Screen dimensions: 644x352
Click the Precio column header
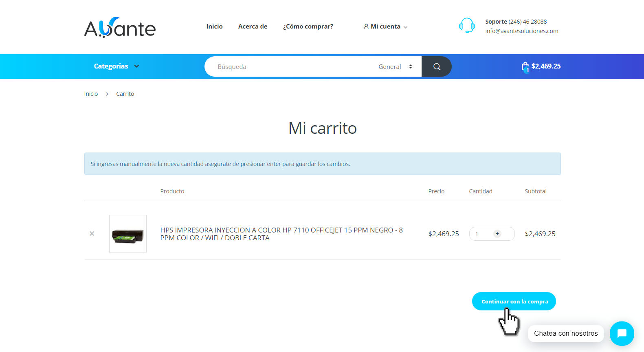[x=436, y=191]
